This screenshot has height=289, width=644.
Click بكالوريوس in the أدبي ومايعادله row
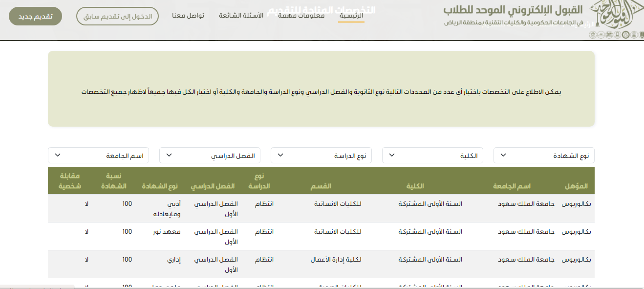tap(577, 203)
